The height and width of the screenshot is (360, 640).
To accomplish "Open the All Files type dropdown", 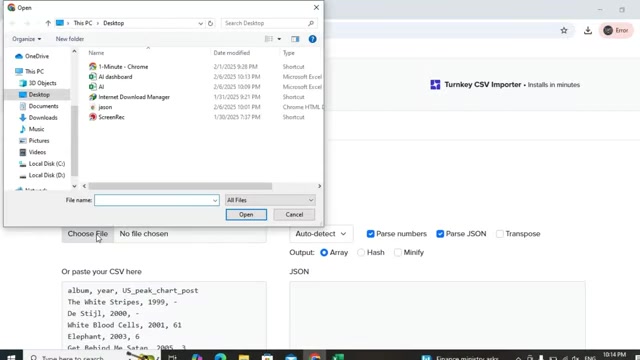I will coord(270,200).
